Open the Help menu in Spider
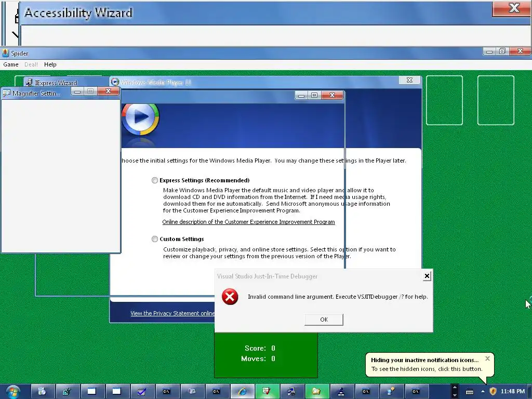 50,64
